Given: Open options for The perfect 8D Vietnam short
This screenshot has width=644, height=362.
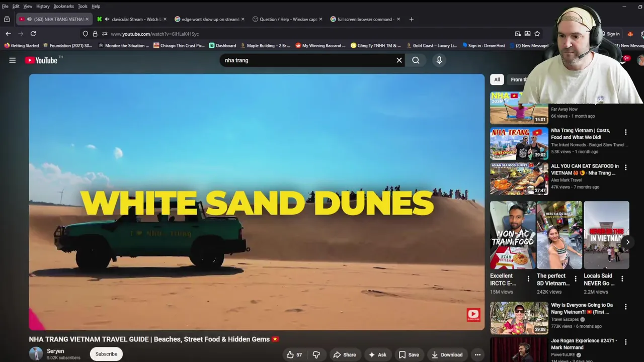Looking at the screenshot, I should tap(576, 279).
